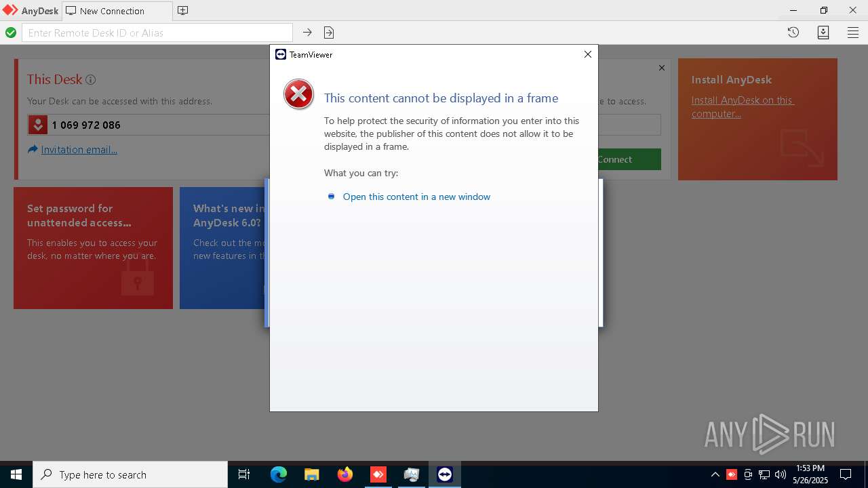Open the network icon in system tray

[x=764, y=474]
